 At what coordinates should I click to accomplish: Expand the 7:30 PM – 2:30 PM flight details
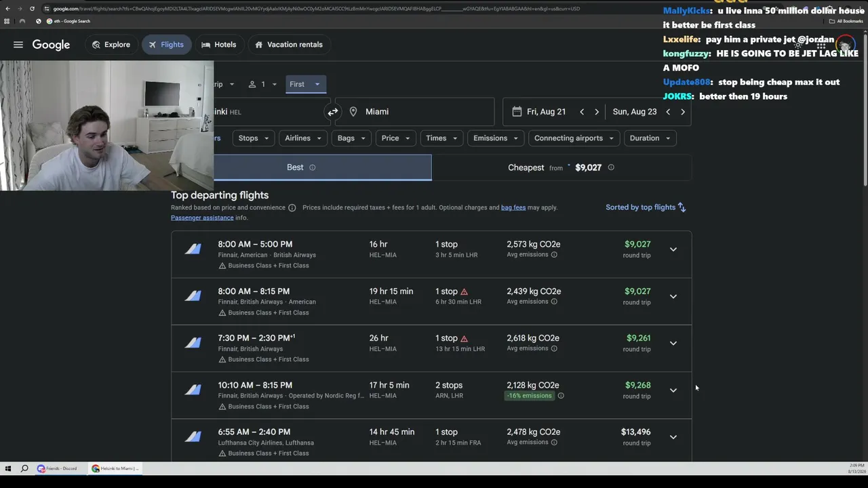tap(673, 343)
